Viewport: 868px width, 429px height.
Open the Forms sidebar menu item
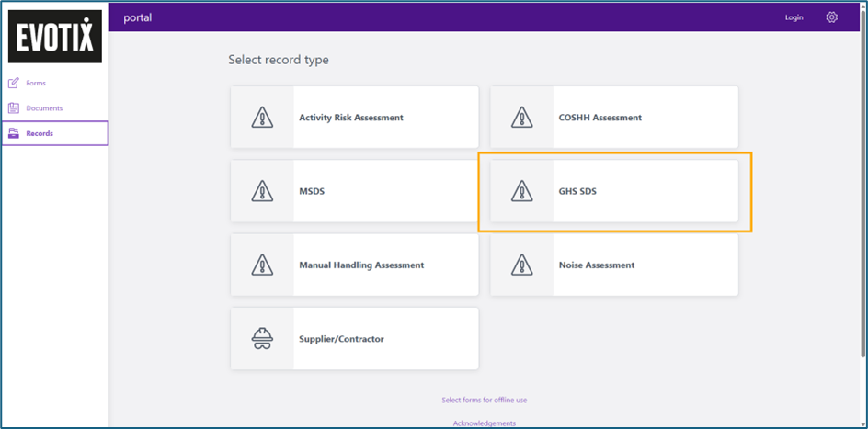36,83
